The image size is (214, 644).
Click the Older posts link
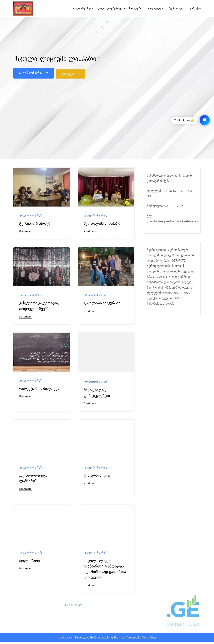click(x=74, y=605)
